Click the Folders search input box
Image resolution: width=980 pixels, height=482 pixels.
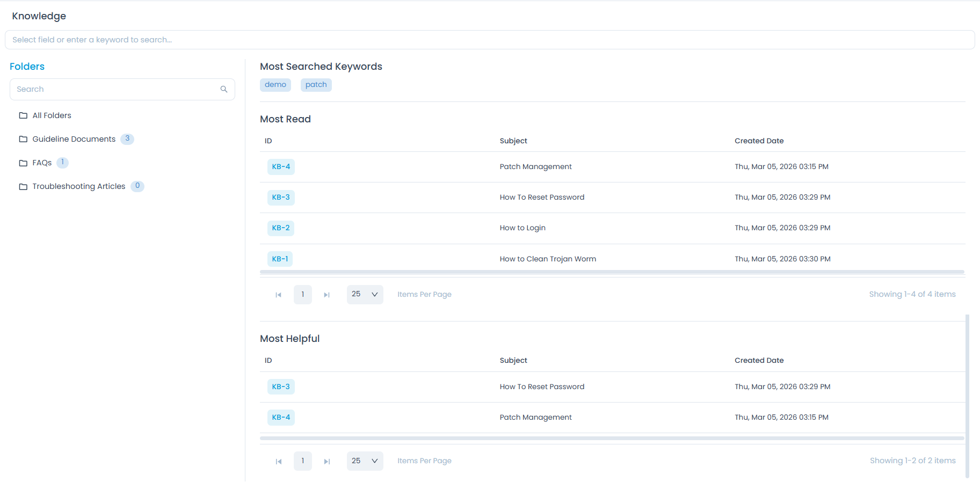[x=115, y=89]
